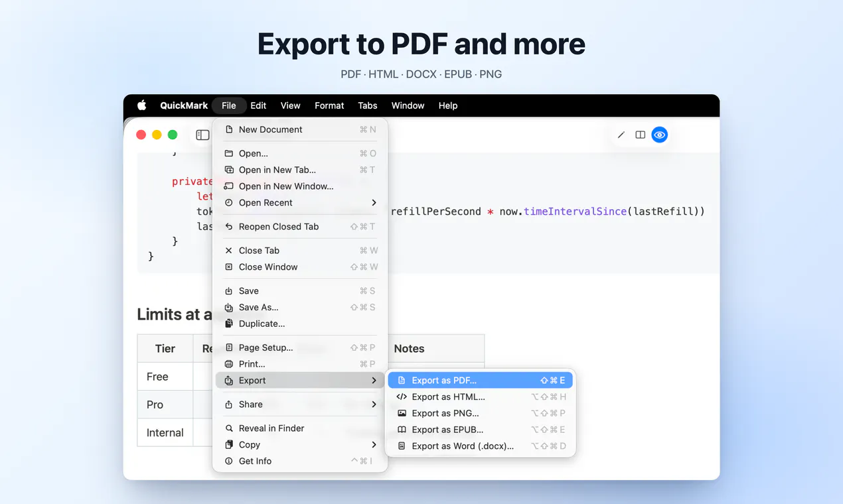The image size is (843, 504).
Task: Choose Export as EPUB… menu entry
Action: coord(479,430)
